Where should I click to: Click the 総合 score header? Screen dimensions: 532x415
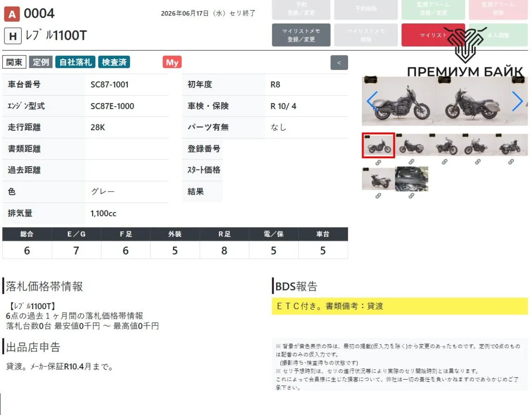(27, 234)
